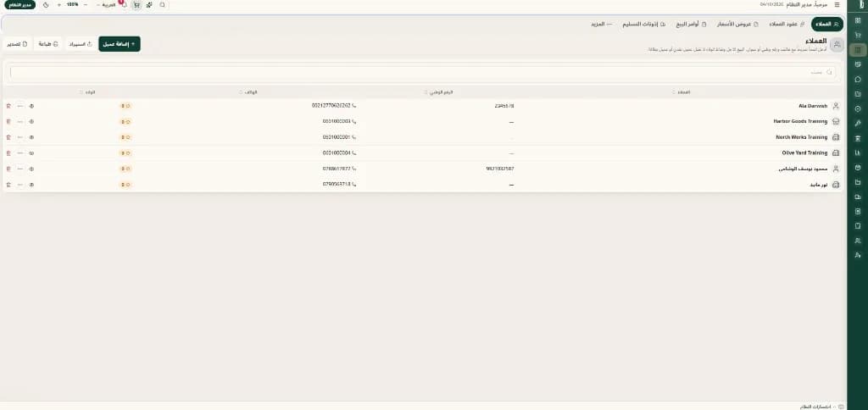The image size is (868, 410).
Task: Sort by the الرقم الوطني column header
Action: point(440,91)
